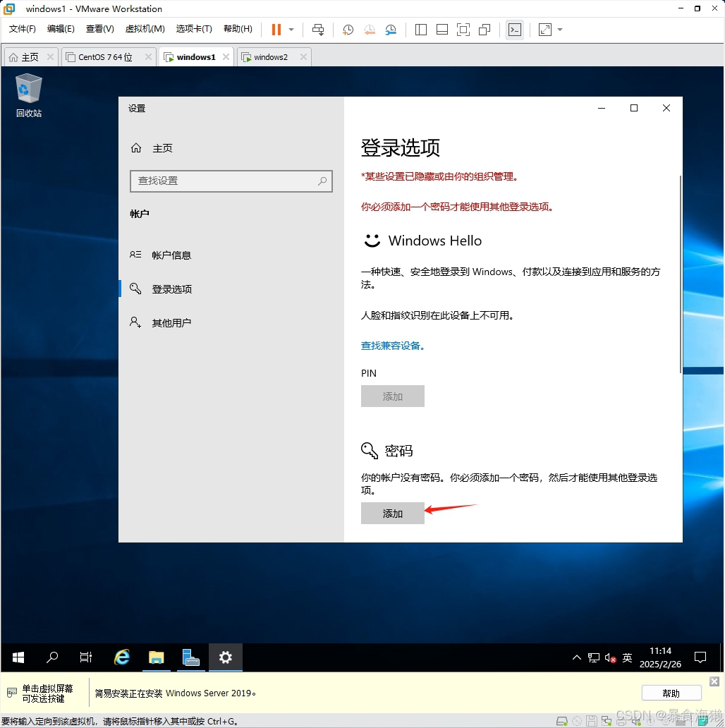Click the settings window vertical scrollbar

680,274
